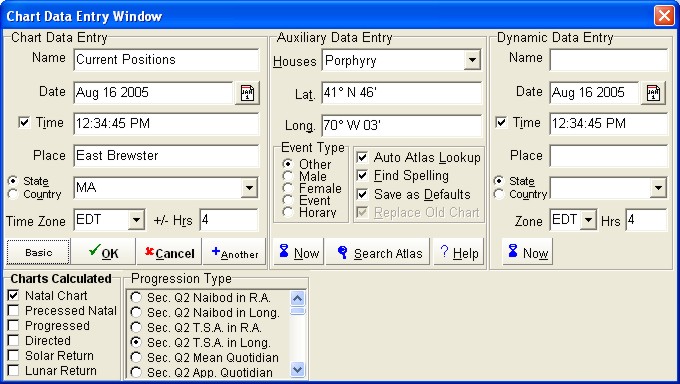Click the Place field East Brewster
The height and width of the screenshot is (384, 680).
click(x=166, y=156)
